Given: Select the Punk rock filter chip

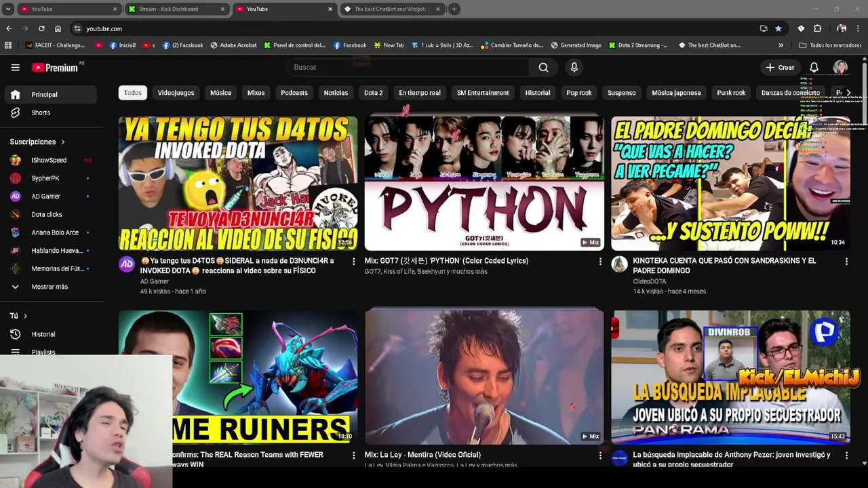Looking at the screenshot, I should (731, 93).
